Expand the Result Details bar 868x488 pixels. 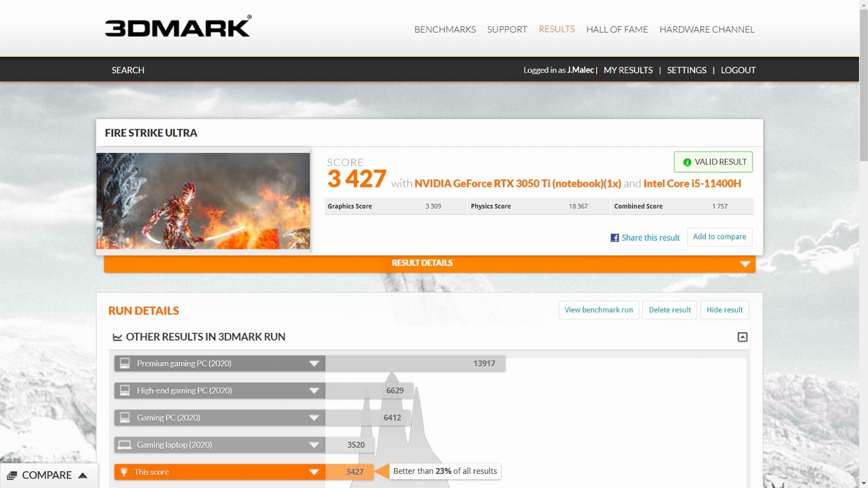click(x=430, y=264)
